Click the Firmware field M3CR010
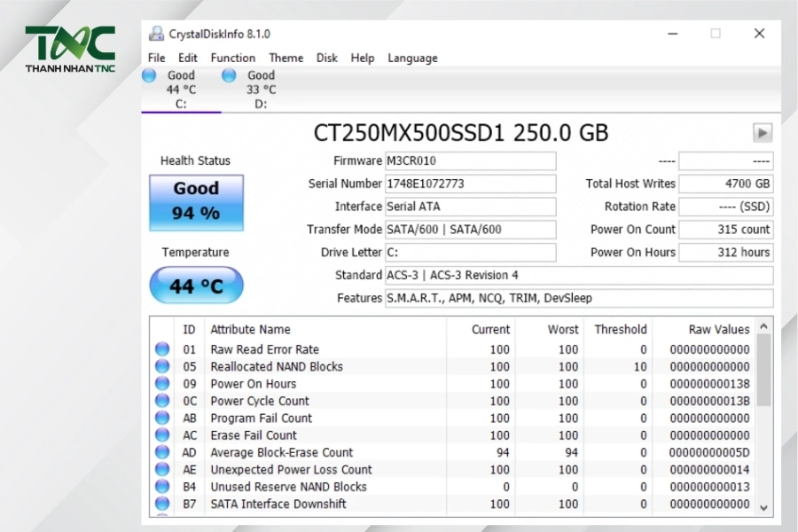The height and width of the screenshot is (532, 798). pyautogui.click(x=470, y=160)
